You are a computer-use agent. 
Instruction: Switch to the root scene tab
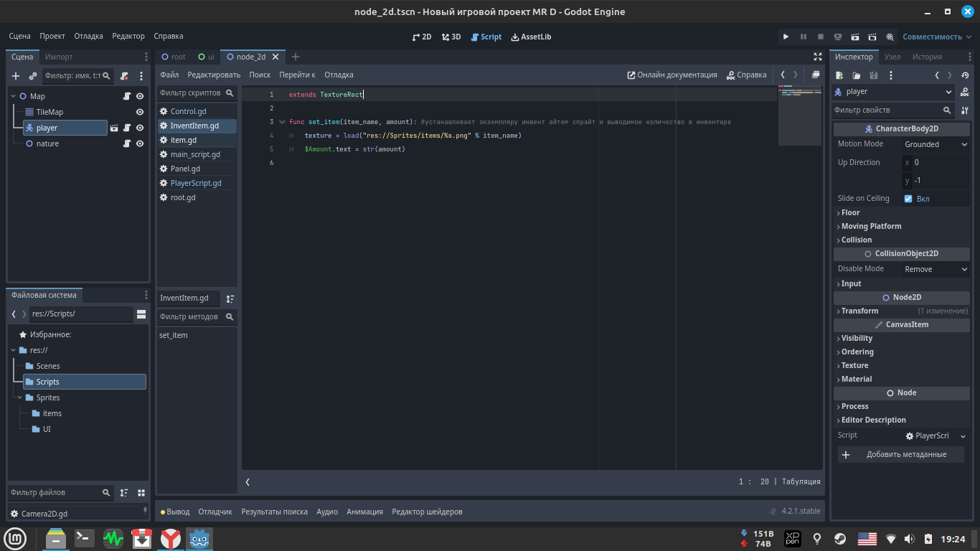coord(174,57)
